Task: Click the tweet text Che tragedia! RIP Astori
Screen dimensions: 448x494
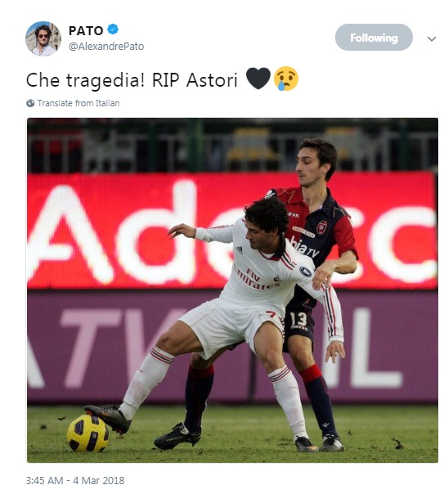Action: point(132,79)
